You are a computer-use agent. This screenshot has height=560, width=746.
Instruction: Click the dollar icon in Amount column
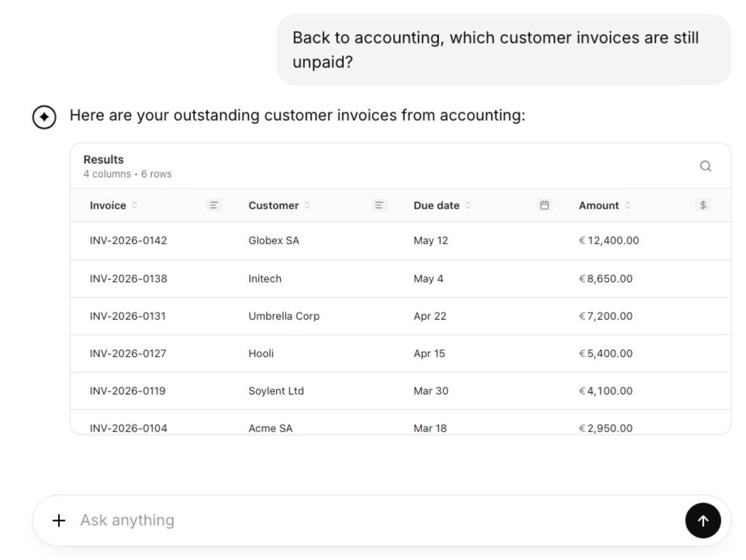tap(703, 205)
